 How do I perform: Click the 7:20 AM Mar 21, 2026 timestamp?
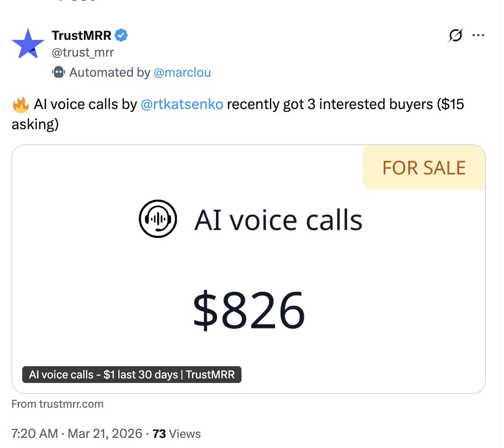[x=77, y=433]
